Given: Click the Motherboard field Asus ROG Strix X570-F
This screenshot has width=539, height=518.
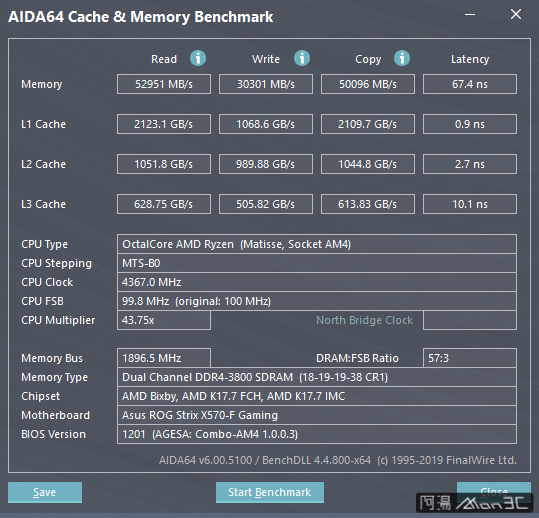Looking at the screenshot, I should coord(317,415).
